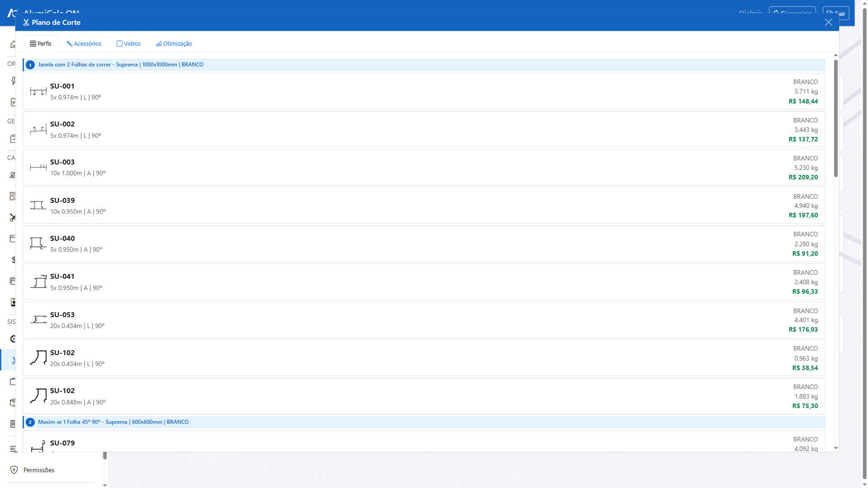Switch to the Perfis tab
This screenshot has height=488, width=868.
click(41, 44)
